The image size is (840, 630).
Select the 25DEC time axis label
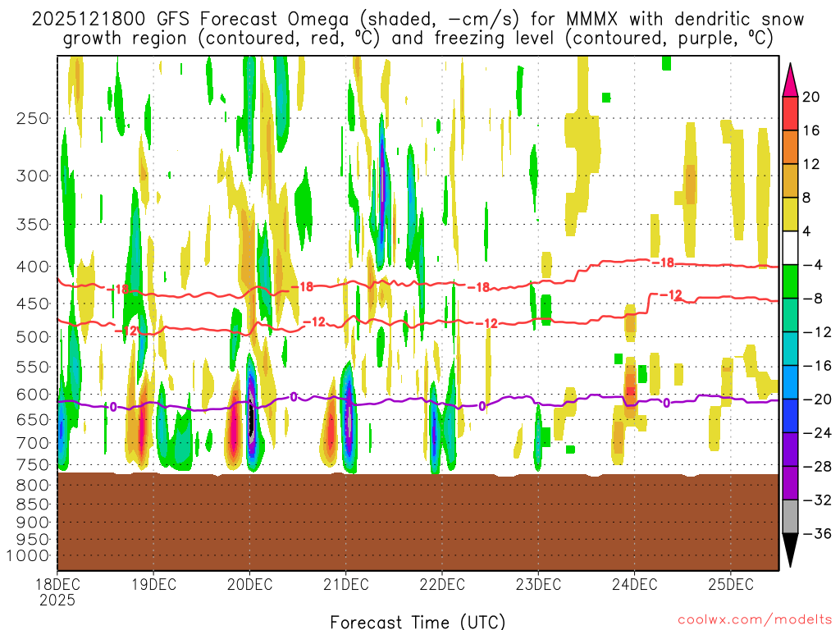730,584
